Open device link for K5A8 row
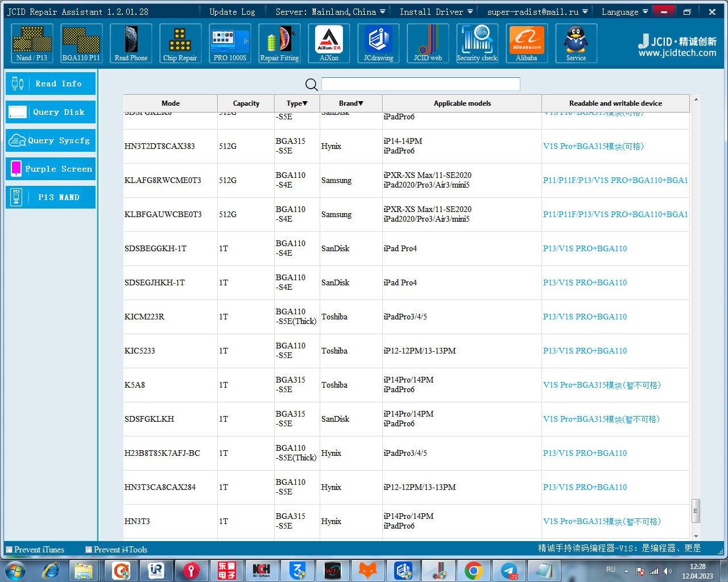Screen dimensions: 728x582 [602, 385]
